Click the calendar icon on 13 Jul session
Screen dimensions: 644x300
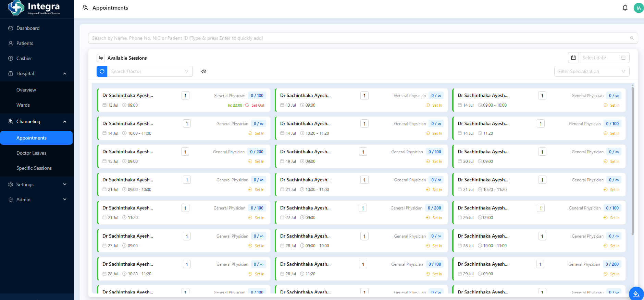click(x=282, y=105)
